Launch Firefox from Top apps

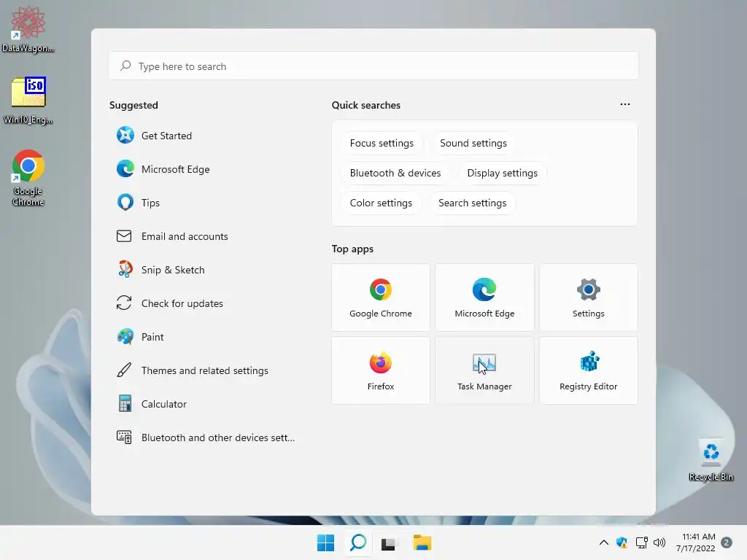click(381, 370)
